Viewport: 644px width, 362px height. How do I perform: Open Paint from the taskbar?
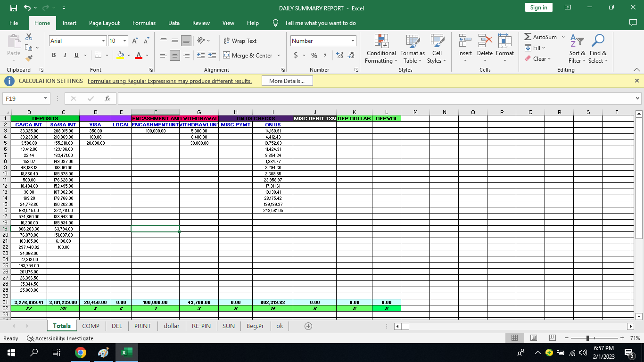104,353
